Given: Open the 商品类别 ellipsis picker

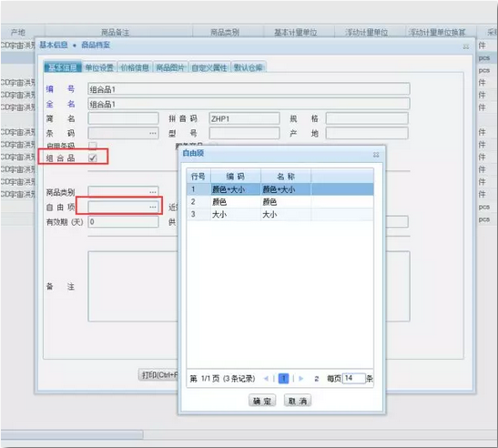Looking at the screenshot, I should tap(153, 192).
